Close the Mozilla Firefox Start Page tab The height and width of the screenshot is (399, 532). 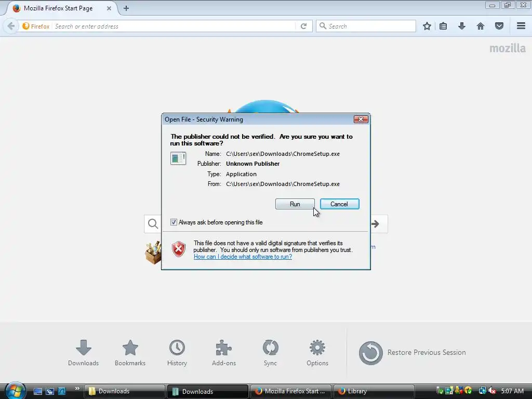point(109,8)
